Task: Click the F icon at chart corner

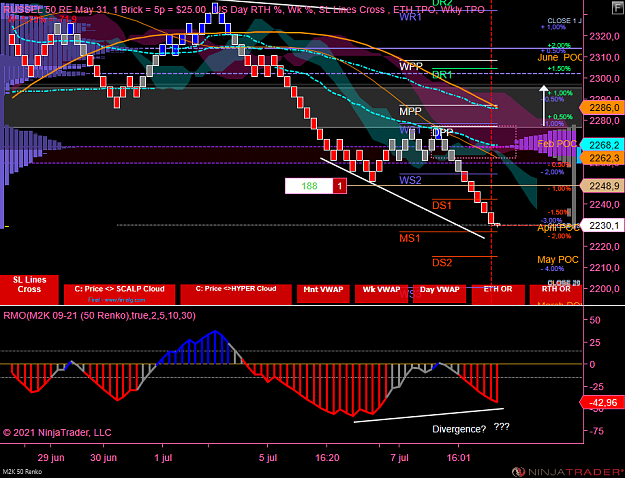Action: pyautogui.click(x=618, y=8)
